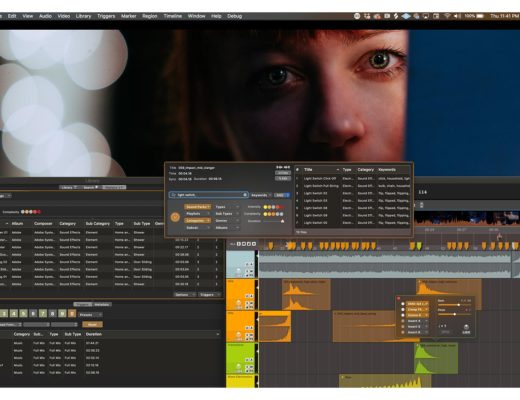Click the volume icon in menu bar
The image size is (520, 400).
pos(457,16)
